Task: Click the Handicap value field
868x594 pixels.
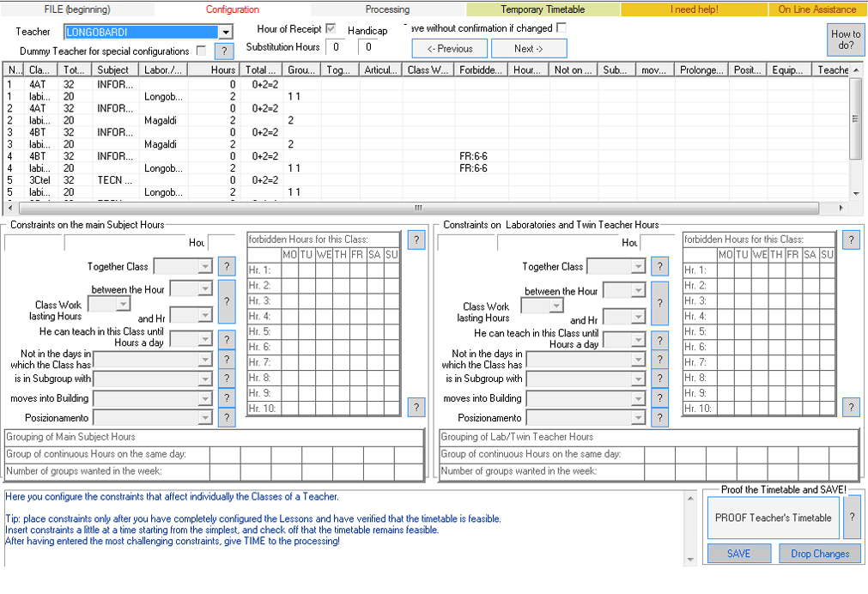Action: click(368, 47)
